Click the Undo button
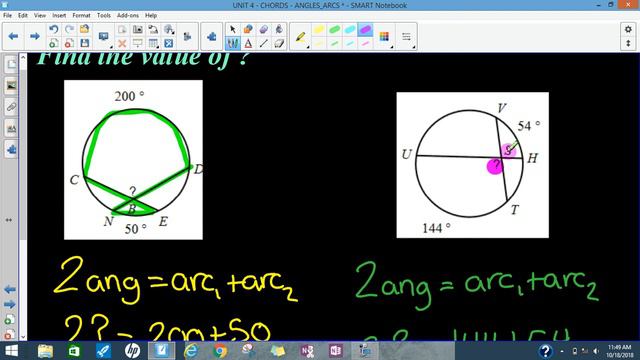Viewport: 640px width, 360px height. (x=53, y=29)
